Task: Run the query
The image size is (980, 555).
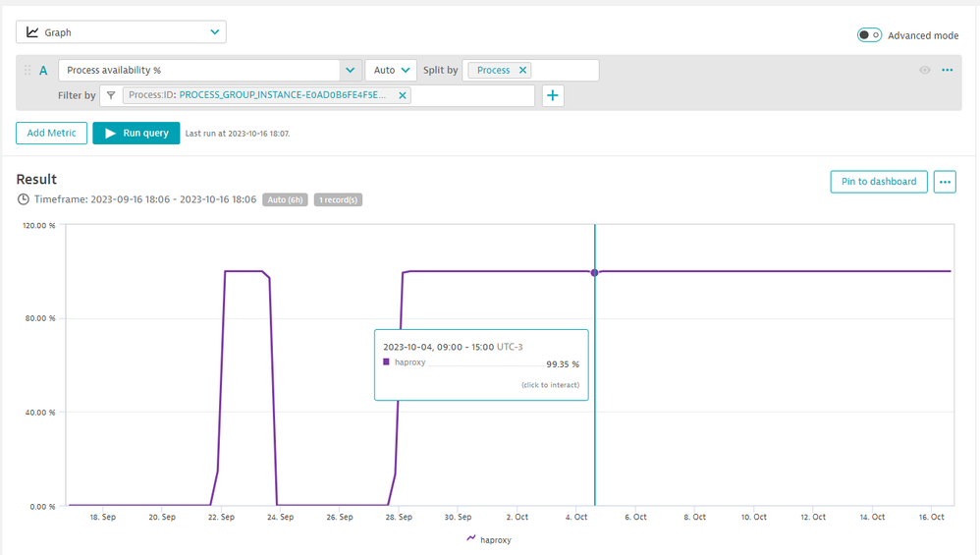Action: pyautogui.click(x=136, y=134)
